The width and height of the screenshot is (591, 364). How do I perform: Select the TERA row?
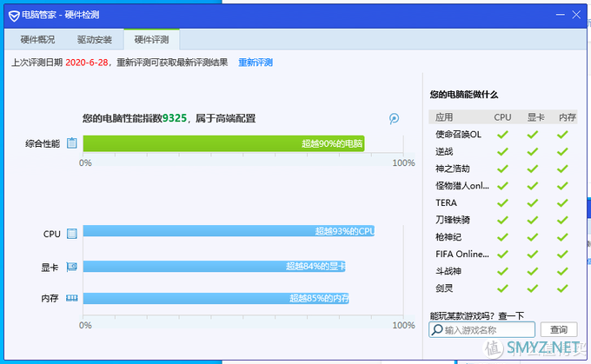pos(503,202)
